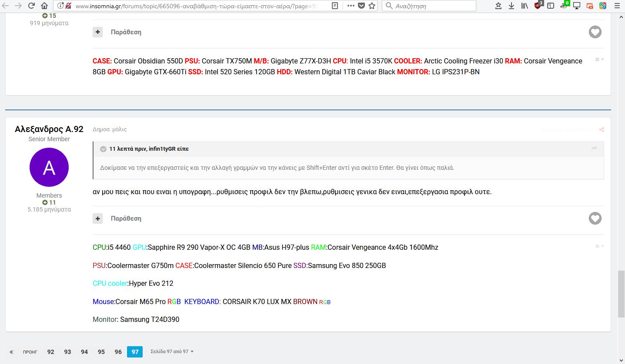Viewport: 625px width, 364px height.
Task: Multiquote plus button on upper post
Action: pyautogui.click(x=98, y=32)
